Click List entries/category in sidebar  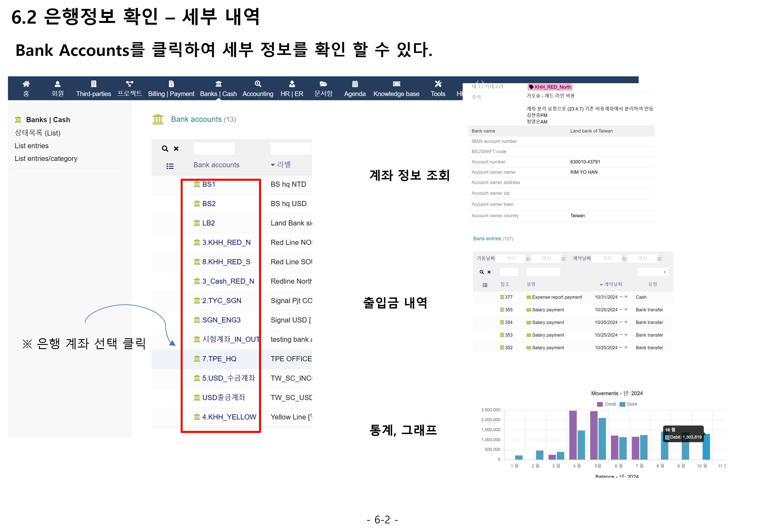point(46,158)
